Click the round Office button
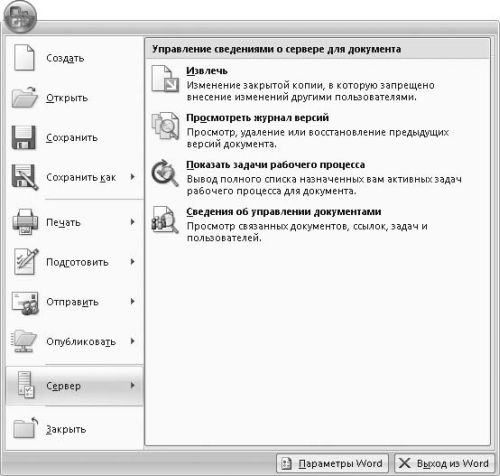The width and height of the screenshot is (500, 476). [19, 17]
